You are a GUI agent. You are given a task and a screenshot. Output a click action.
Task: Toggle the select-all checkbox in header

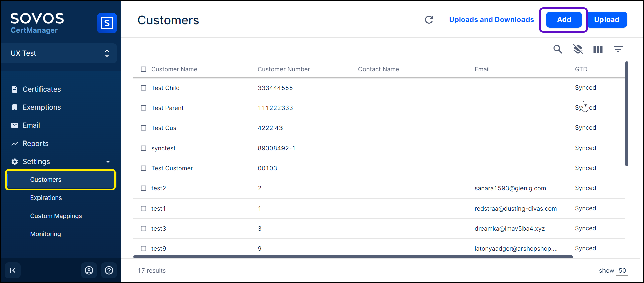pos(144,69)
